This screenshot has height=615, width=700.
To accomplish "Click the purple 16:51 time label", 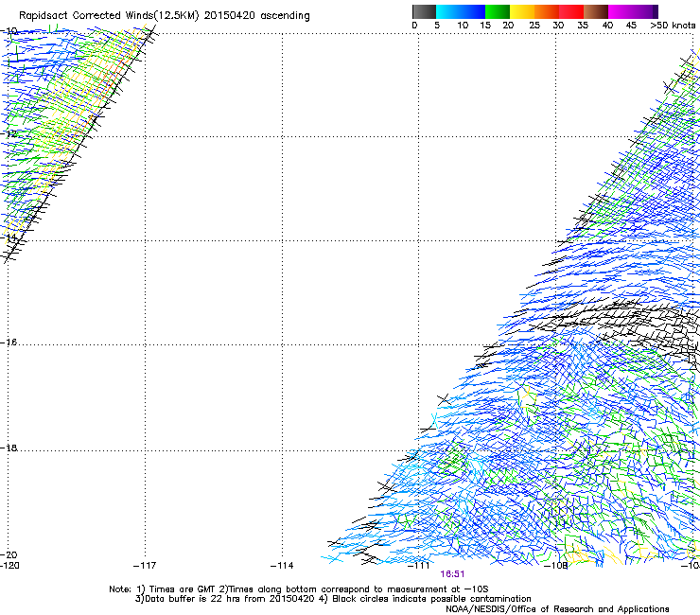I will coord(452,574).
